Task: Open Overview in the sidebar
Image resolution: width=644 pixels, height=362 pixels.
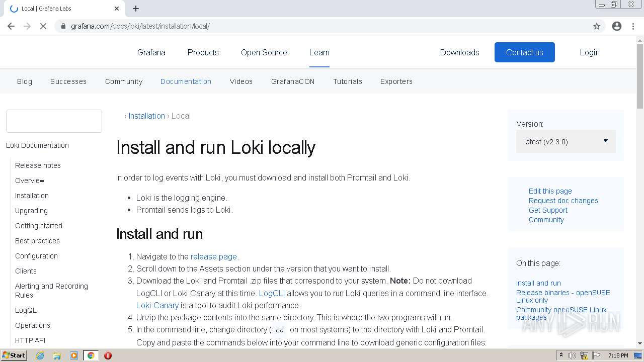Action: 30,180
